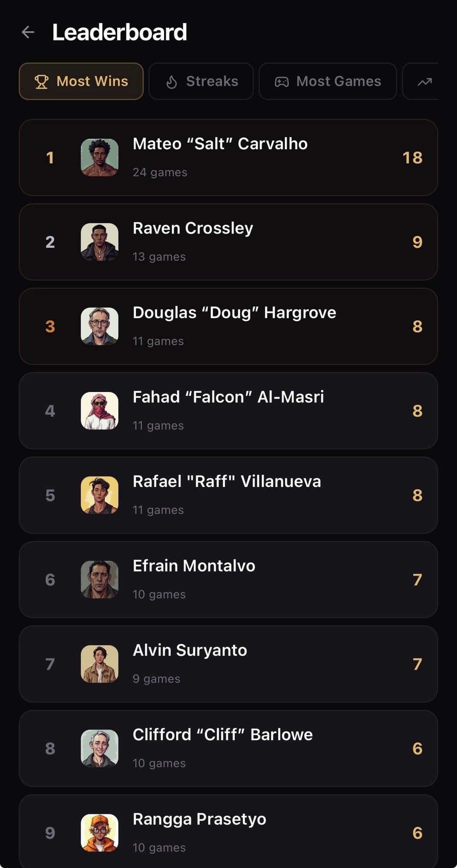457x868 pixels.
Task: Switch to the Streaks tab
Action: coord(201,82)
